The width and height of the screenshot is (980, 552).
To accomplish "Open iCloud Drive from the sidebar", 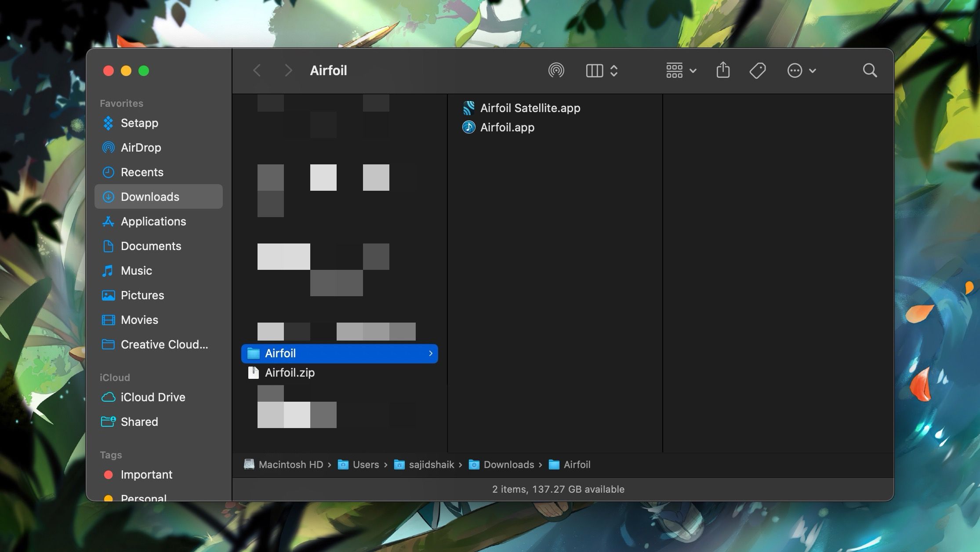I will click(152, 397).
